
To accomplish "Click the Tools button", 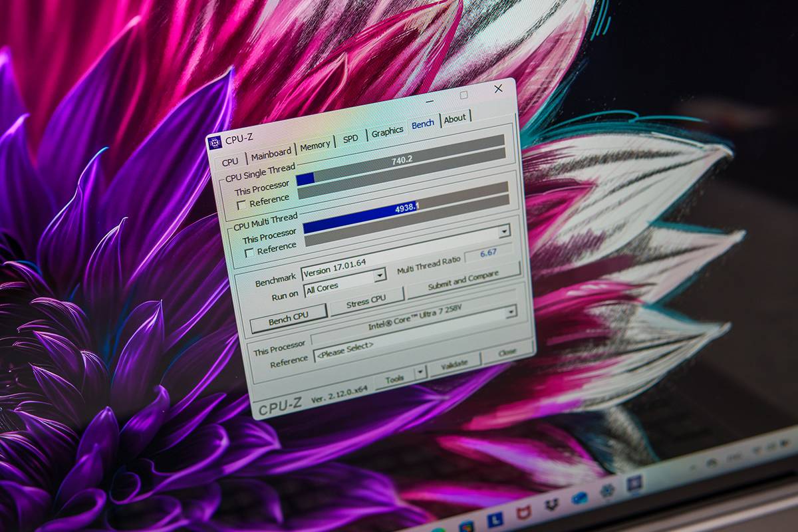I will tap(394, 378).
